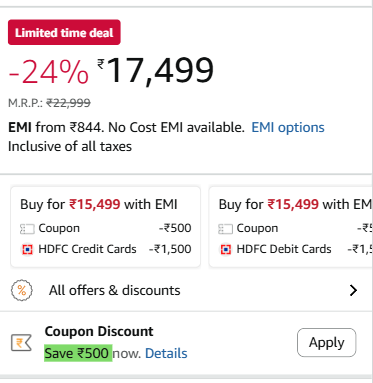The height and width of the screenshot is (383, 373).
Task: Select the HDFC Credit Cards offer card
Action: [105, 227]
